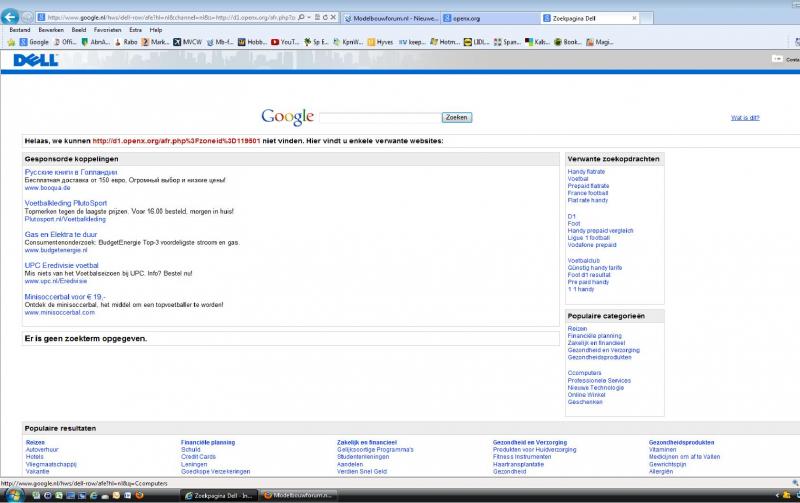The image size is (800, 503).
Task: Open the KpnW... bookmark
Action: point(348,42)
